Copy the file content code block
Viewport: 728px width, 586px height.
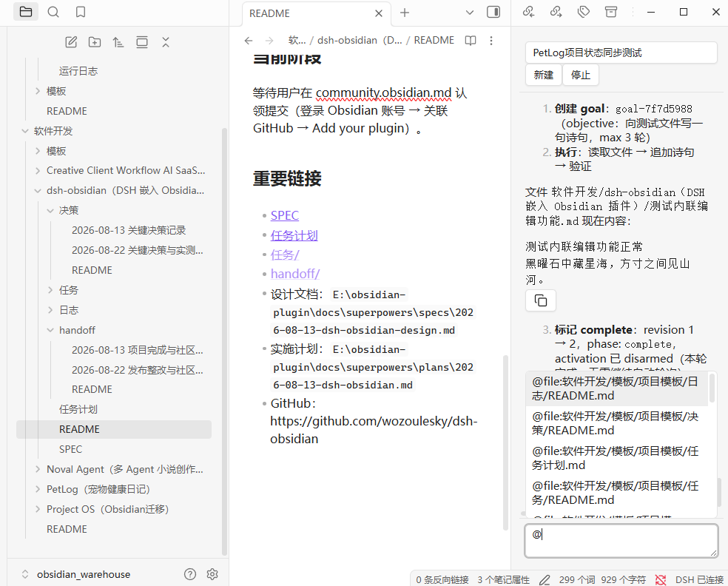(541, 300)
